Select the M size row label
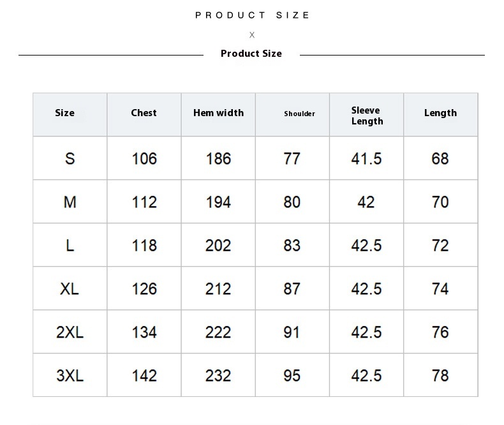This screenshot has width=504, height=425. [x=70, y=202]
